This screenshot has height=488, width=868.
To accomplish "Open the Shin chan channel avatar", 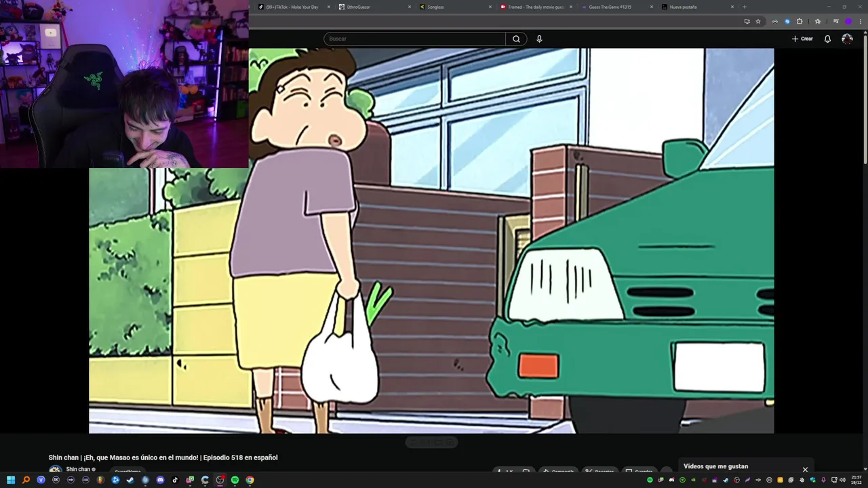I will coord(55,470).
